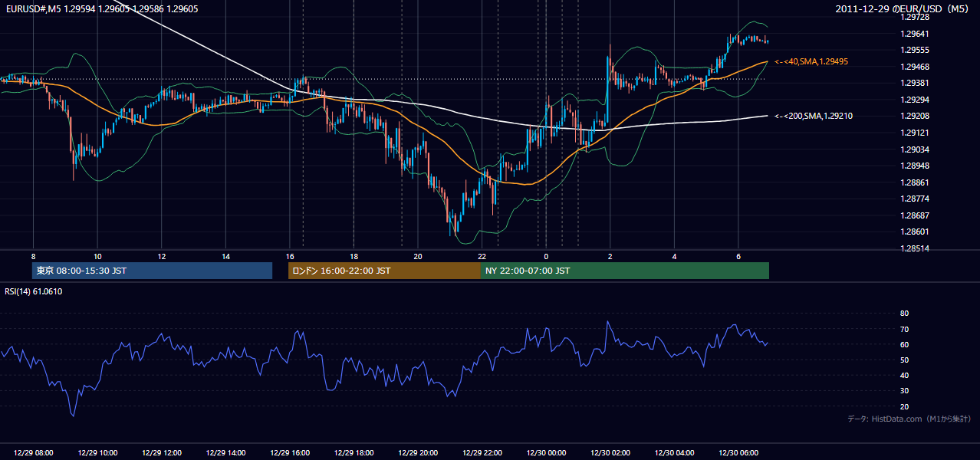Click hour label 18 under the price chart
The image size is (980, 460).
354,256
